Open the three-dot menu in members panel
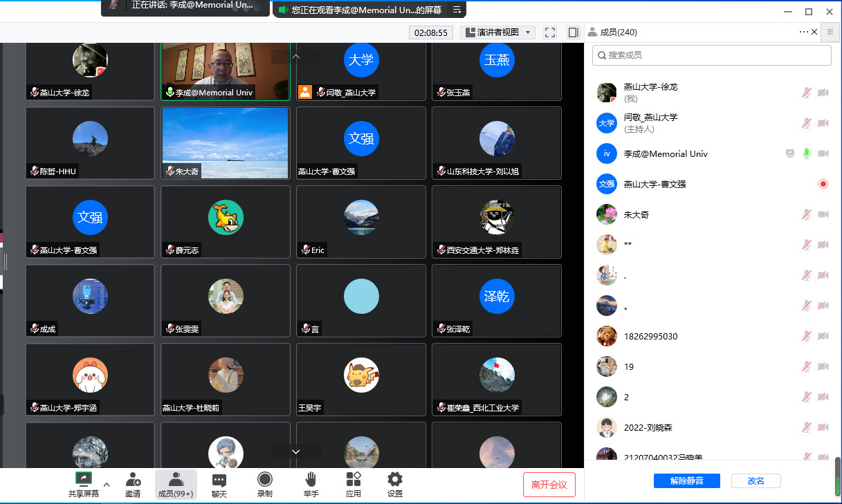Image resolution: width=842 pixels, height=504 pixels. 803,32
